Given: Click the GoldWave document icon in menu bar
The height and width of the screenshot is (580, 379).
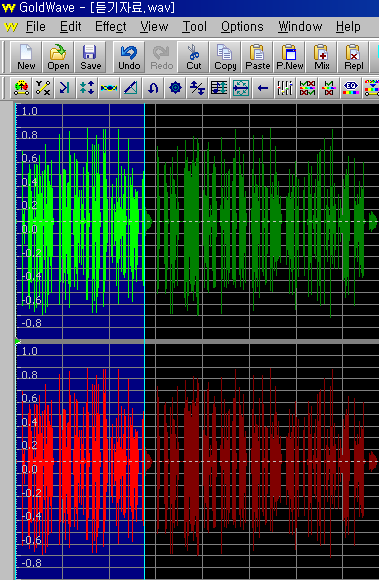Looking at the screenshot, I should pos(11,27).
